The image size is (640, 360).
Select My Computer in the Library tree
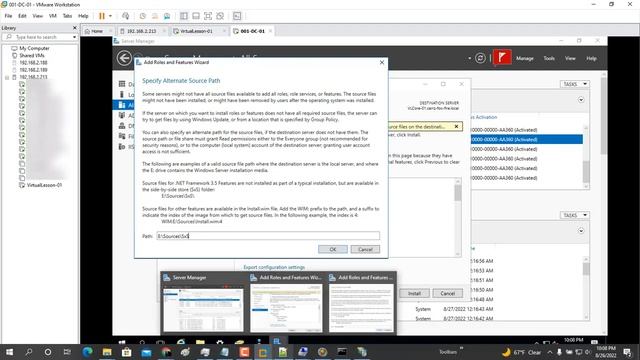pyautogui.click(x=34, y=48)
